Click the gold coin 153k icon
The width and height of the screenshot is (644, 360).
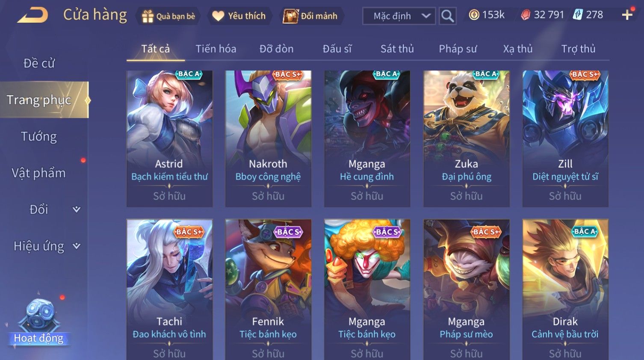coord(474,15)
